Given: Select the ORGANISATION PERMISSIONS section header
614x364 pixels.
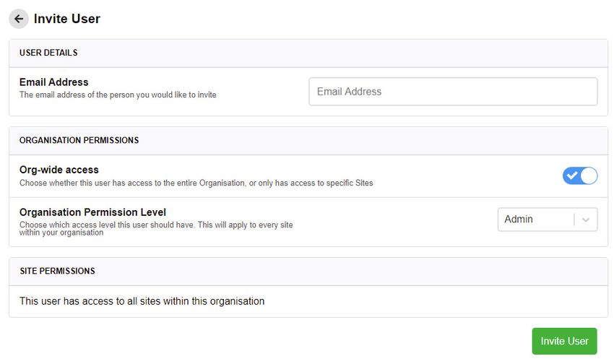Looking at the screenshot, I should pos(79,141).
